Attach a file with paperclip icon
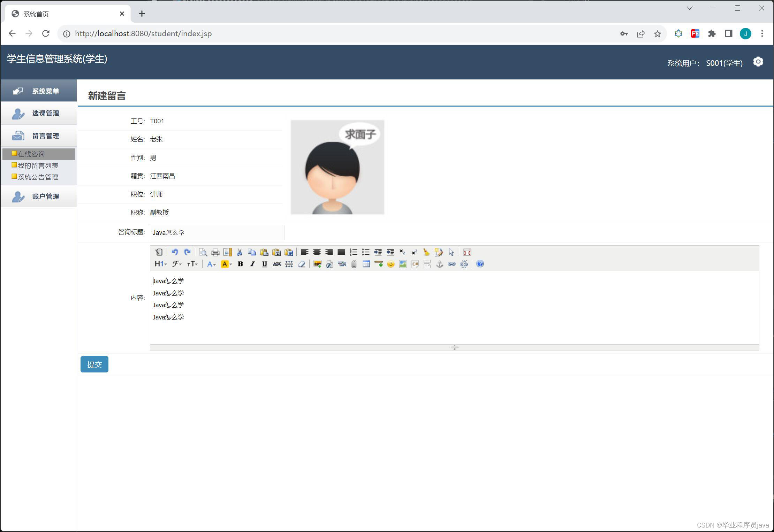The image size is (774, 532). [354, 264]
